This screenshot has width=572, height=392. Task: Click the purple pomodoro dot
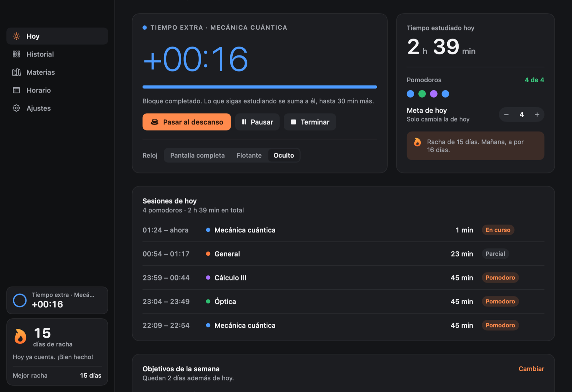[434, 94]
